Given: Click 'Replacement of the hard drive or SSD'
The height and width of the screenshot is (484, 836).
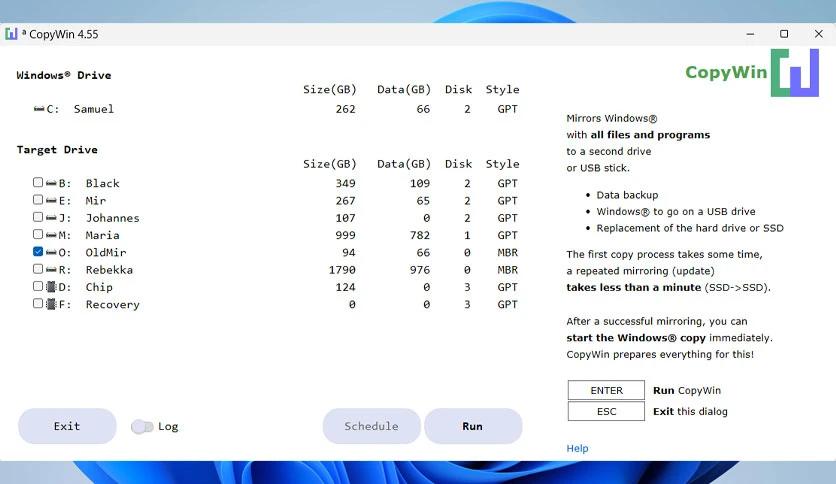Looking at the screenshot, I should click(690, 228).
